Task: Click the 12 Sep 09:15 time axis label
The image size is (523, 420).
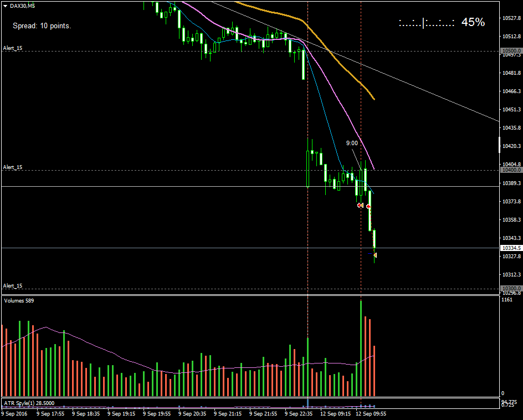Action: pyautogui.click(x=336, y=413)
